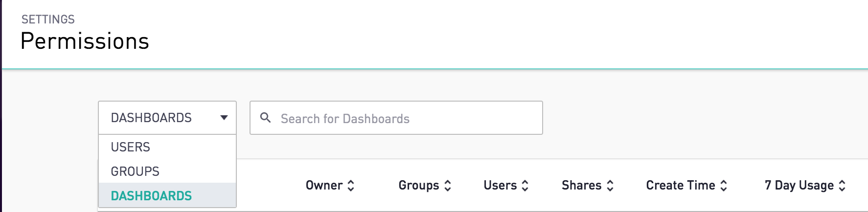Screen dimensions: 868x212
Task: Click the sort arrows beside Shares
Action: click(610, 186)
